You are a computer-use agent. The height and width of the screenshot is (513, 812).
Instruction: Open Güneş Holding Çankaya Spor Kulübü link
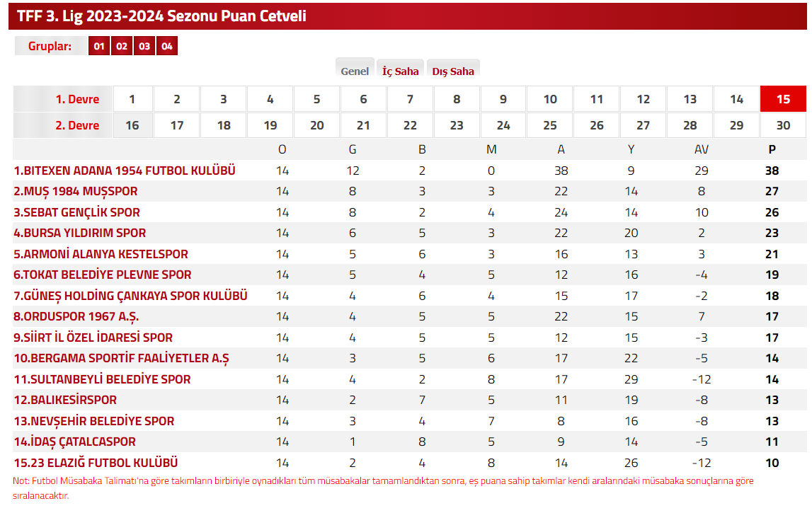pos(130,296)
